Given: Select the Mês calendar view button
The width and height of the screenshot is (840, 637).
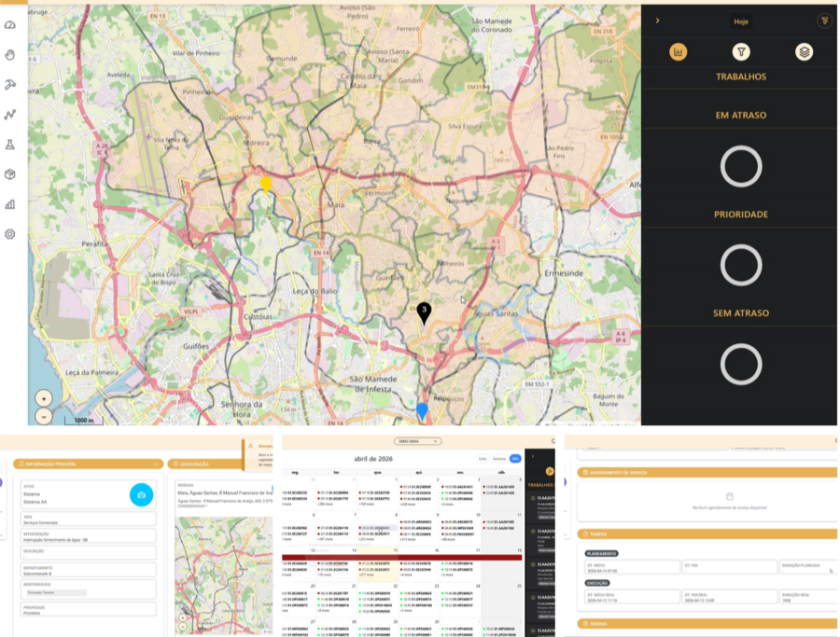Looking at the screenshot, I should coord(515,459).
